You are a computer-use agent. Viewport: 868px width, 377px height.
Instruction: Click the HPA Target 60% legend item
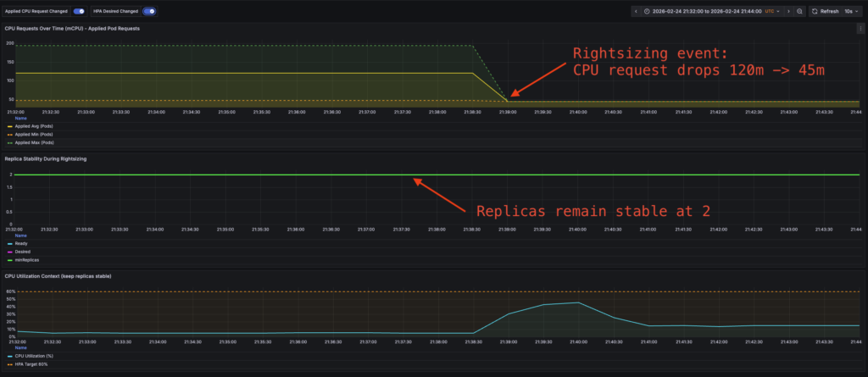pyautogui.click(x=32, y=363)
